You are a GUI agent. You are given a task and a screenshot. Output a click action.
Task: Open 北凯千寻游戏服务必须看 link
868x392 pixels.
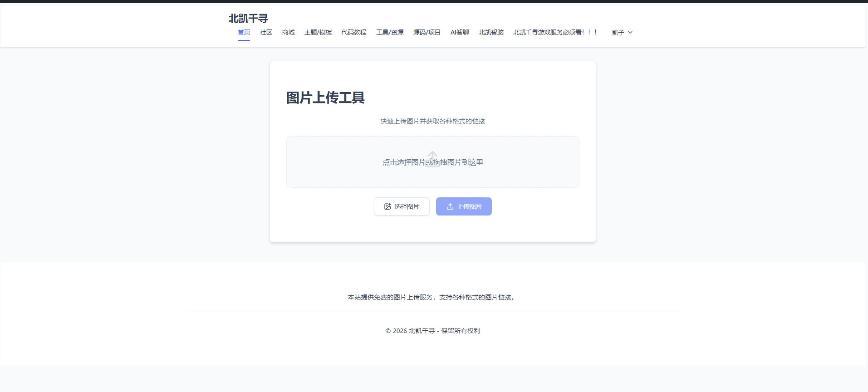point(555,32)
